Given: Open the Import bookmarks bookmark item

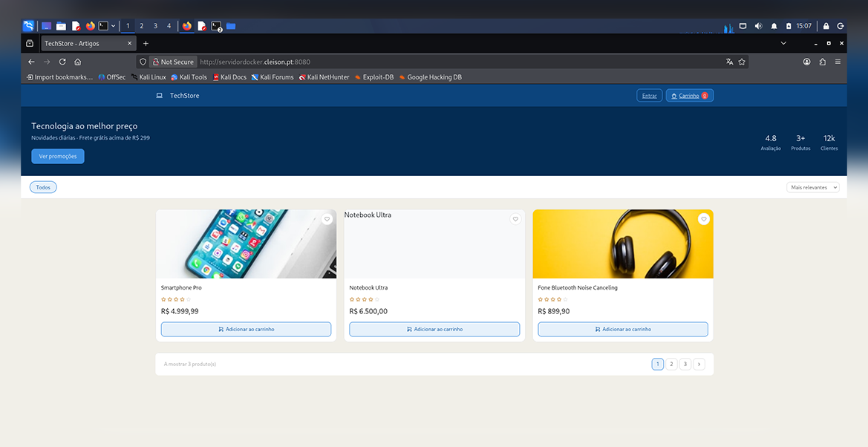Looking at the screenshot, I should 60,77.
